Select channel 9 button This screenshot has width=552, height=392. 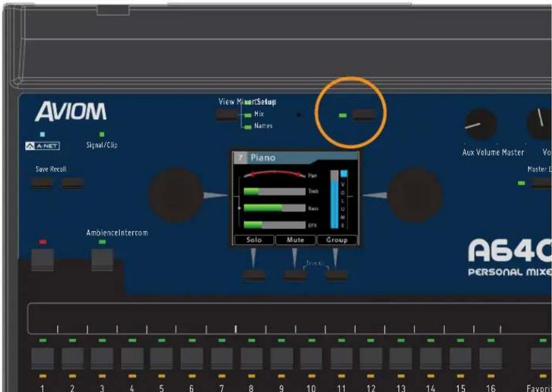coord(282,359)
